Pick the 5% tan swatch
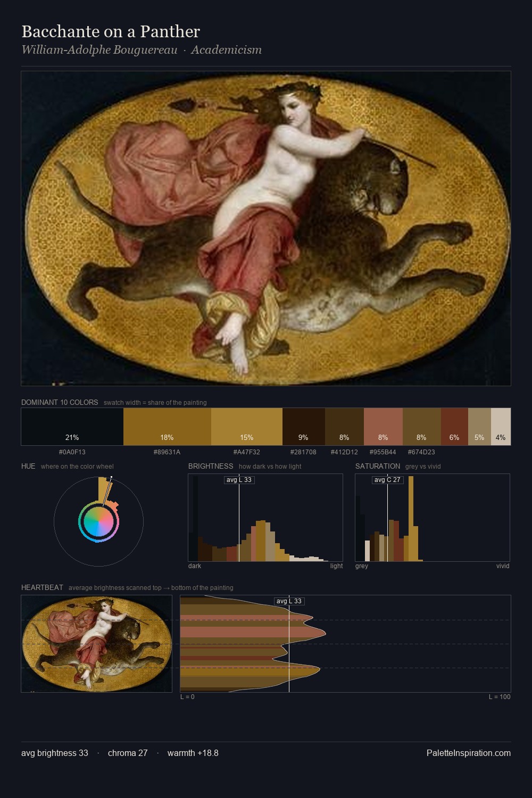The height and width of the screenshot is (798, 532). pyautogui.click(x=479, y=427)
